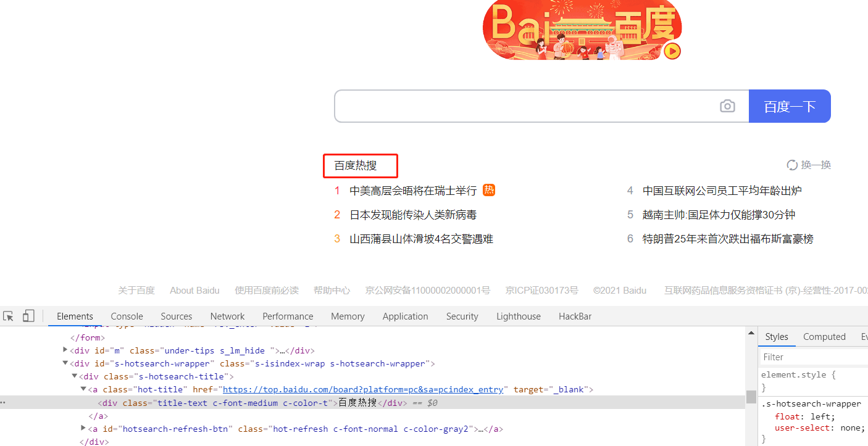The width and height of the screenshot is (868, 446).
Task: Click hot search rank number 6
Action: point(630,239)
